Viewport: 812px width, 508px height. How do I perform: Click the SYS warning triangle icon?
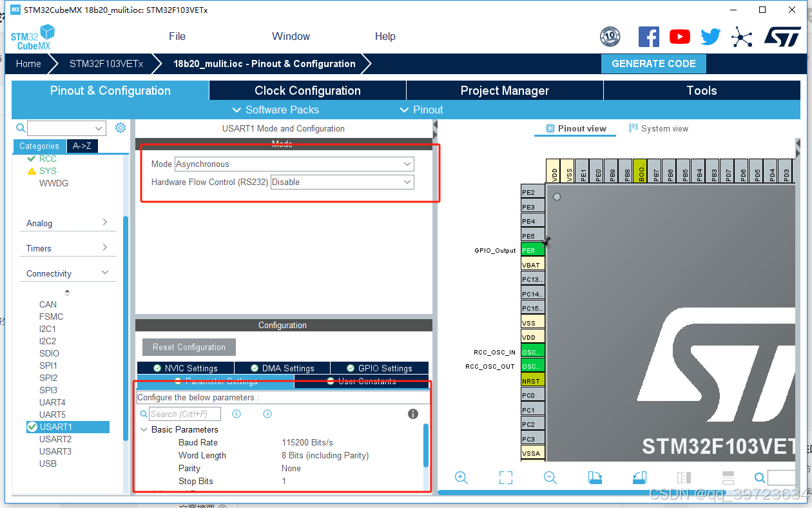(32, 171)
